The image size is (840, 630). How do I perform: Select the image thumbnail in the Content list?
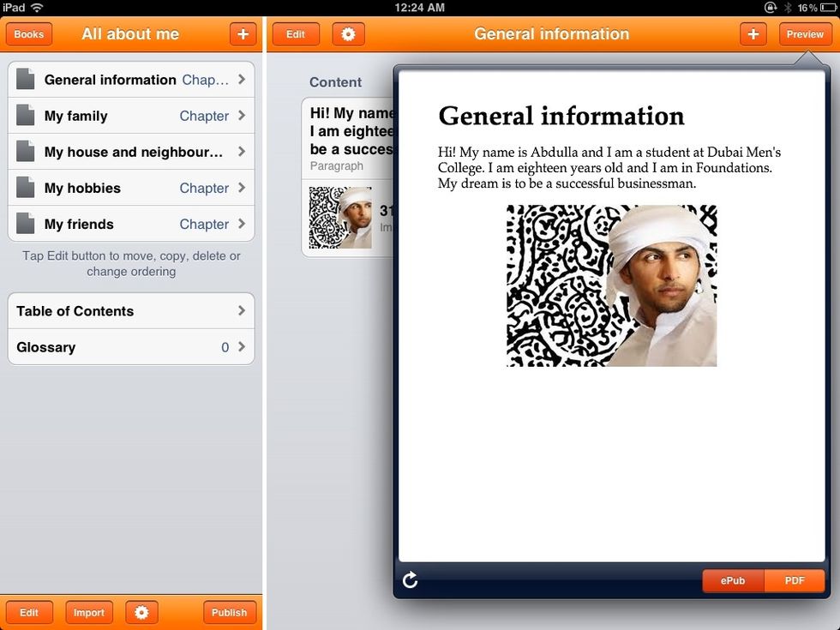tap(340, 218)
